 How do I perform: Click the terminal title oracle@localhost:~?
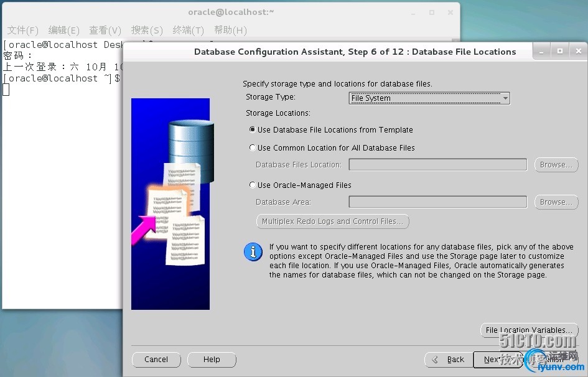(x=231, y=12)
